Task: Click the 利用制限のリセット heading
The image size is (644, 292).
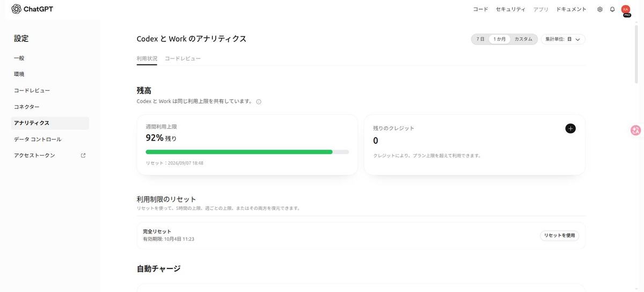Action: coord(167,199)
